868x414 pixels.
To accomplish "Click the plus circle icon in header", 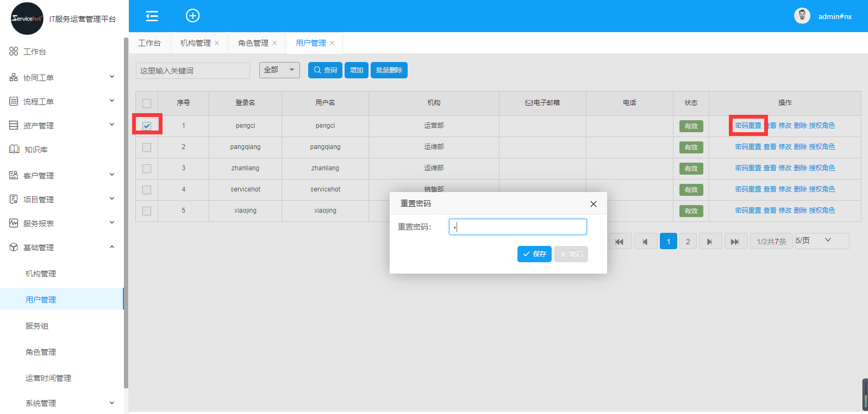I will pos(193,16).
